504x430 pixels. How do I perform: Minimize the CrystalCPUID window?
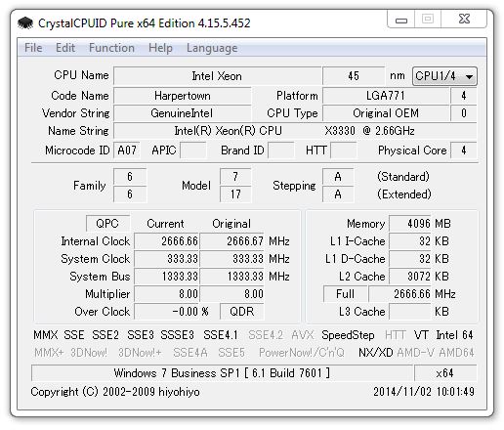[401, 20]
